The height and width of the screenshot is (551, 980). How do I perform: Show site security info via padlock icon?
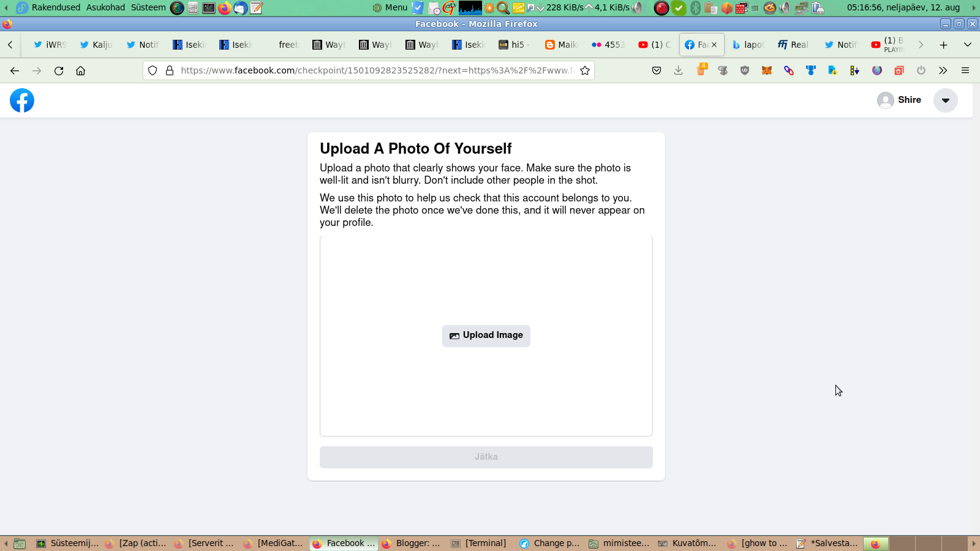(170, 70)
